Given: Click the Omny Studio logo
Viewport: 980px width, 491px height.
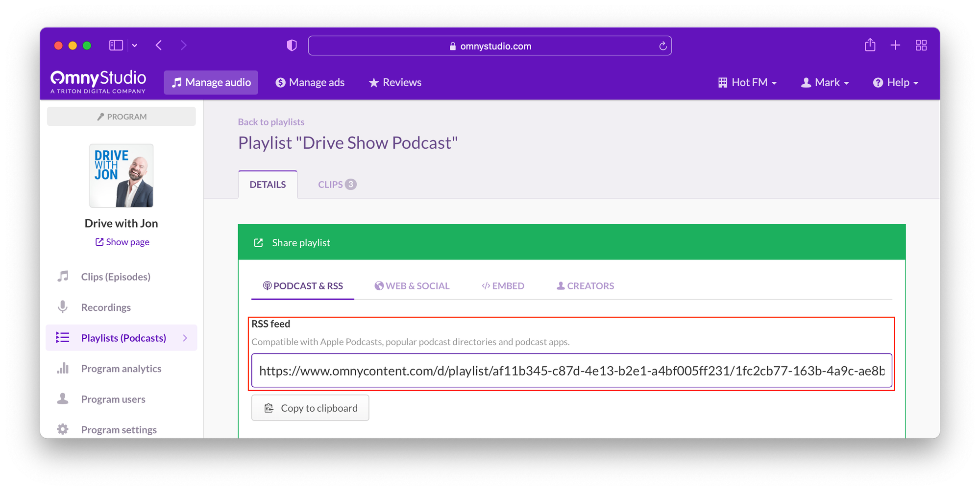Looking at the screenshot, I should (x=98, y=82).
